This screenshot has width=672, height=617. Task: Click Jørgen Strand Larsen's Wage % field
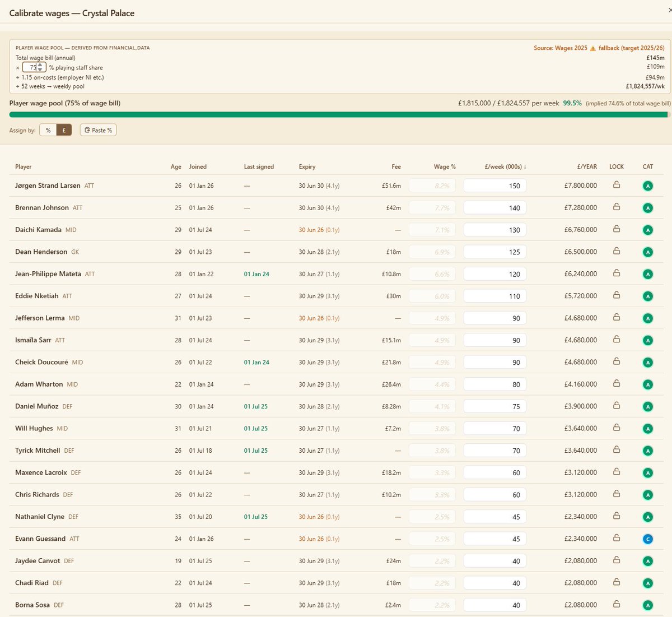(432, 185)
